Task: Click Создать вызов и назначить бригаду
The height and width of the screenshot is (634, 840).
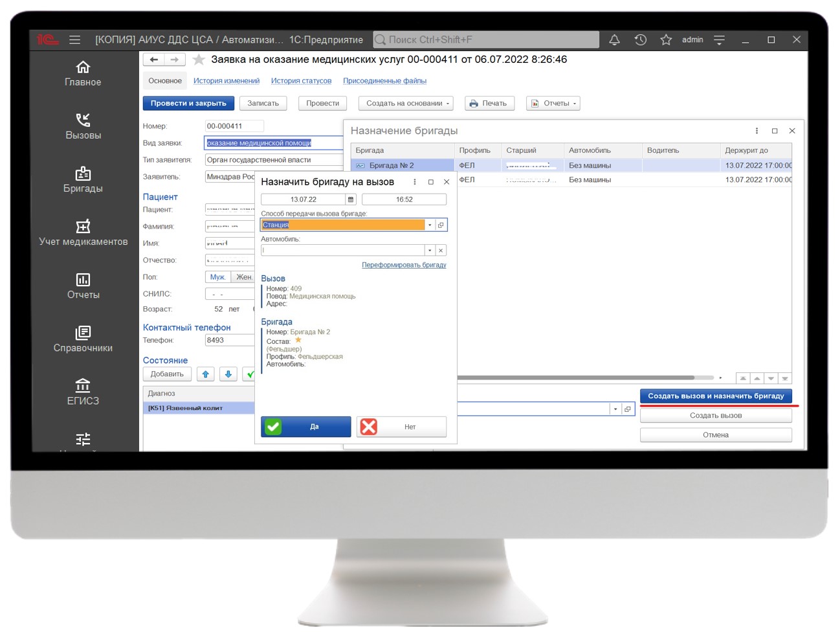Action: point(716,396)
